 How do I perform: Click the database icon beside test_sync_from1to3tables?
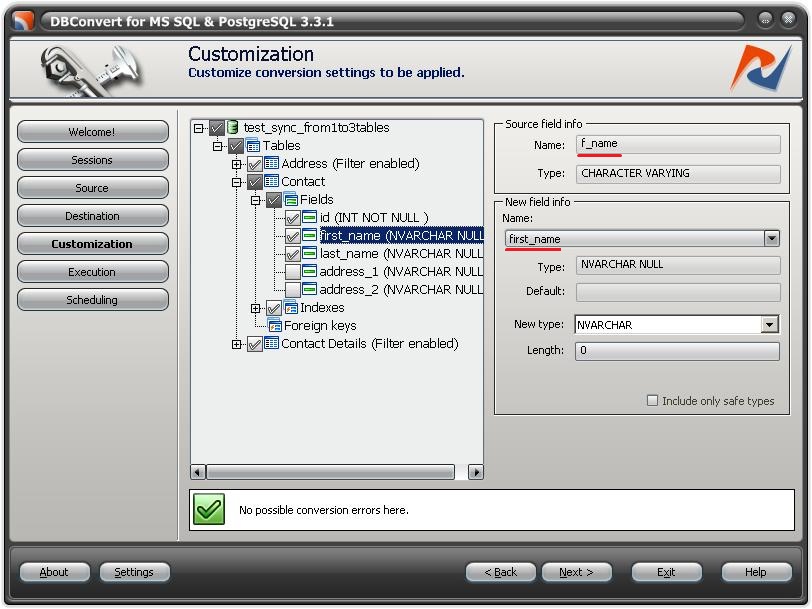pos(233,127)
